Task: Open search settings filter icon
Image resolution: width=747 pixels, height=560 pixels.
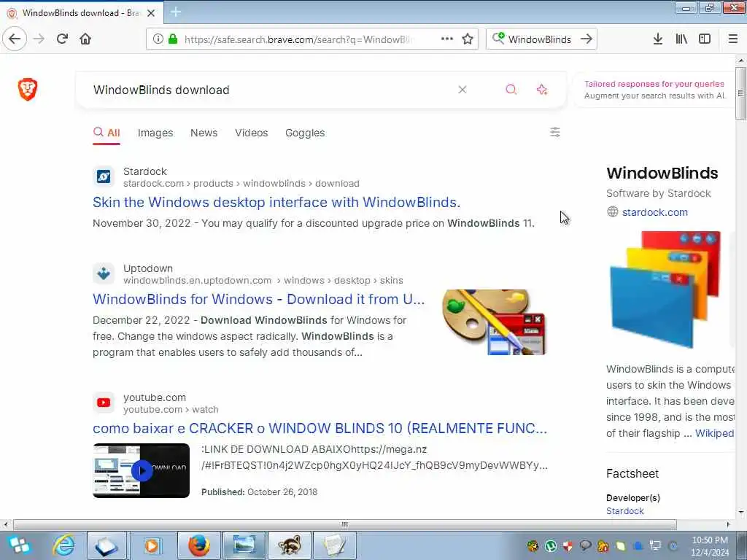Action: pyautogui.click(x=555, y=133)
